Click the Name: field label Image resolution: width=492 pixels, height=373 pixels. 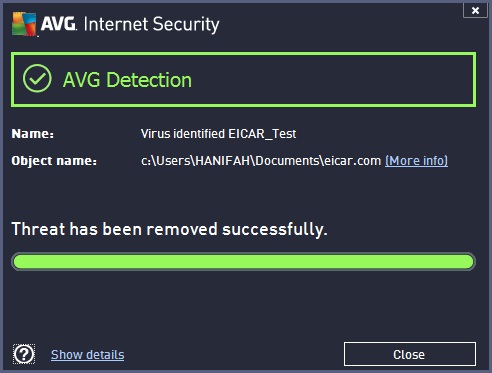33,134
